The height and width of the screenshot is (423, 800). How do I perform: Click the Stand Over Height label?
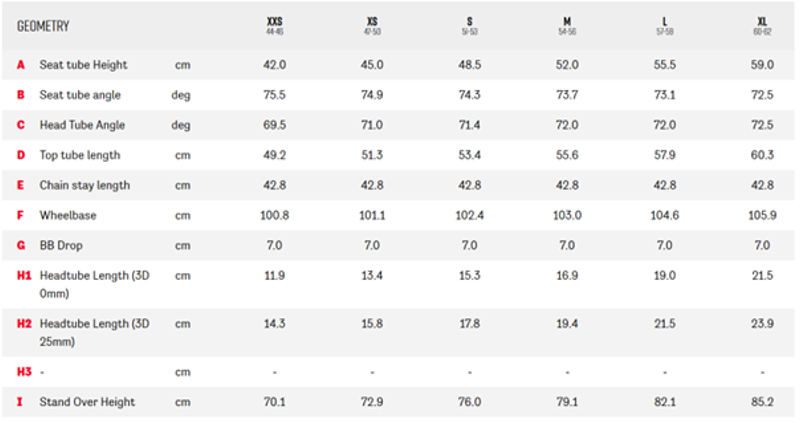coord(88,402)
